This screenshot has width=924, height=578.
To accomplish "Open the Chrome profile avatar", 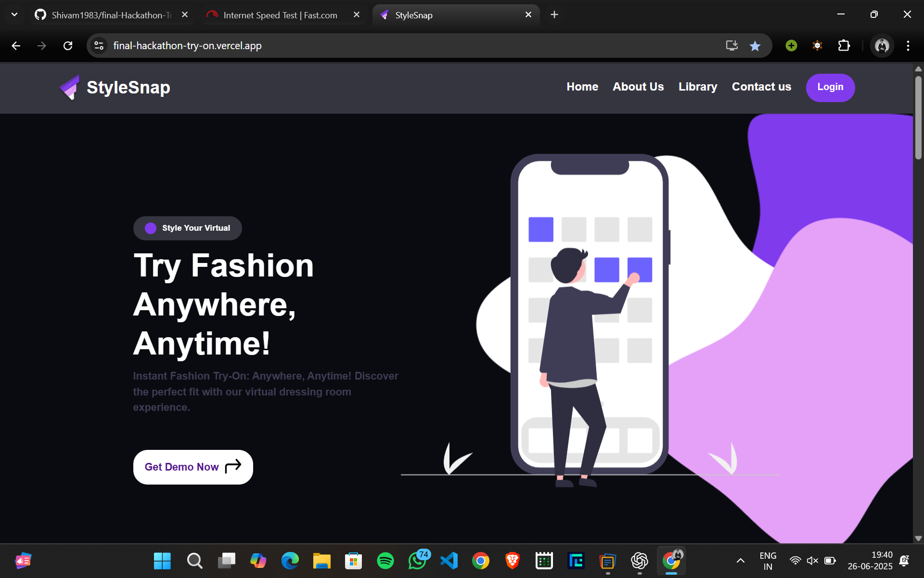I will (882, 46).
